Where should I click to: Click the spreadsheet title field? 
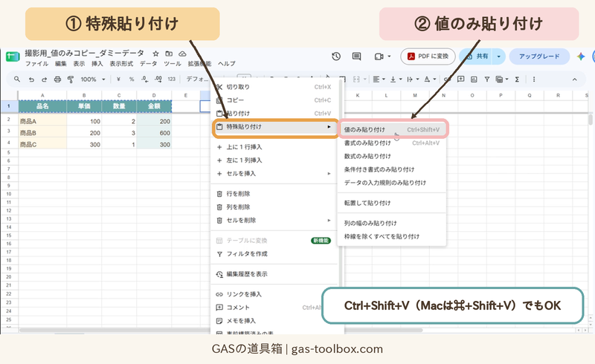pos(84,53)
